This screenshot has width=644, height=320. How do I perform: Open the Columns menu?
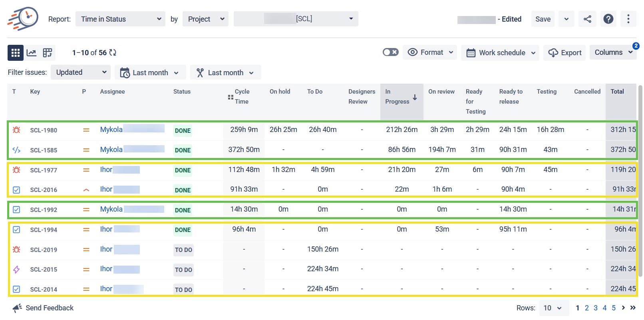point(613,52)
